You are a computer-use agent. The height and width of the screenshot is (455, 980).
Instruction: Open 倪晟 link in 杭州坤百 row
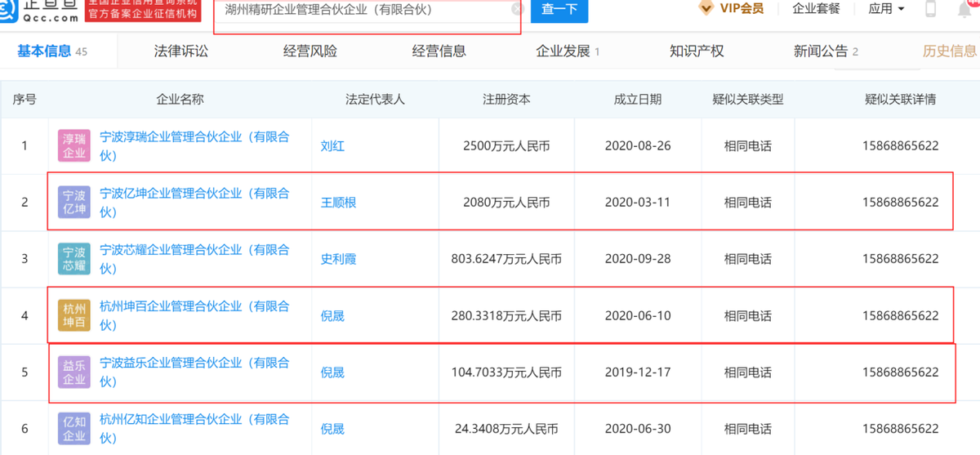pos(332,315)
